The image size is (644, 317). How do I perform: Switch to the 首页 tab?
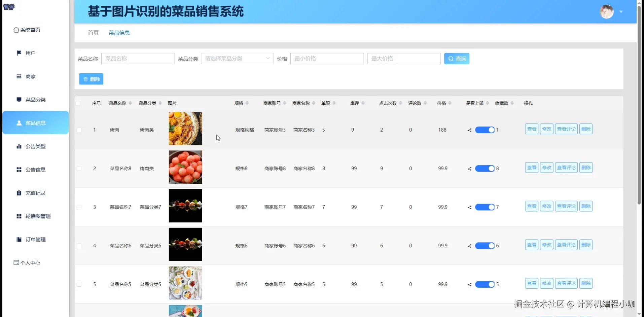point(93,33)
